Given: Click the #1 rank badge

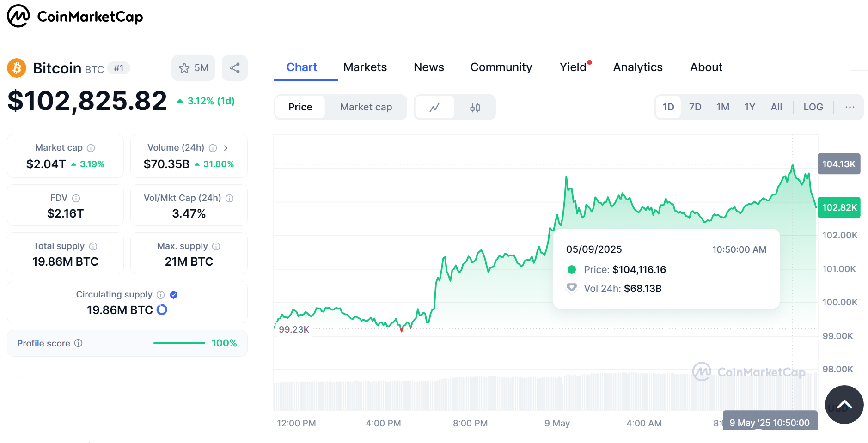Looking at the screenshot, I should (x=119, y=68).
